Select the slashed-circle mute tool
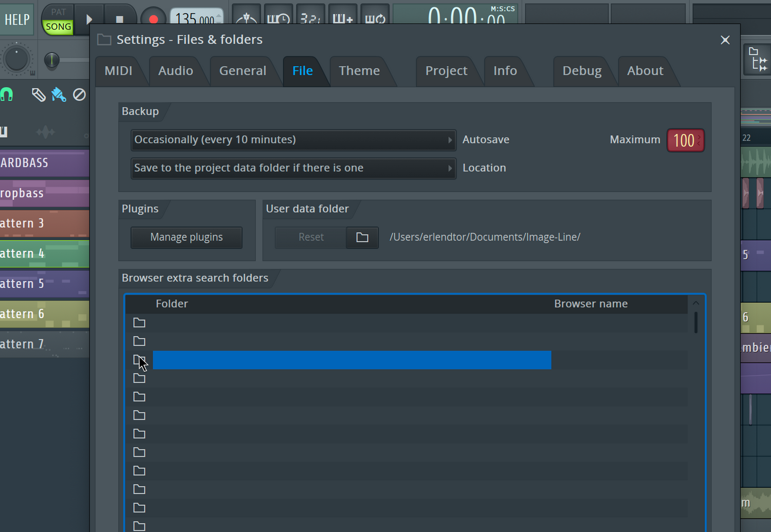The image size is (771, 532). coord(79,95)
